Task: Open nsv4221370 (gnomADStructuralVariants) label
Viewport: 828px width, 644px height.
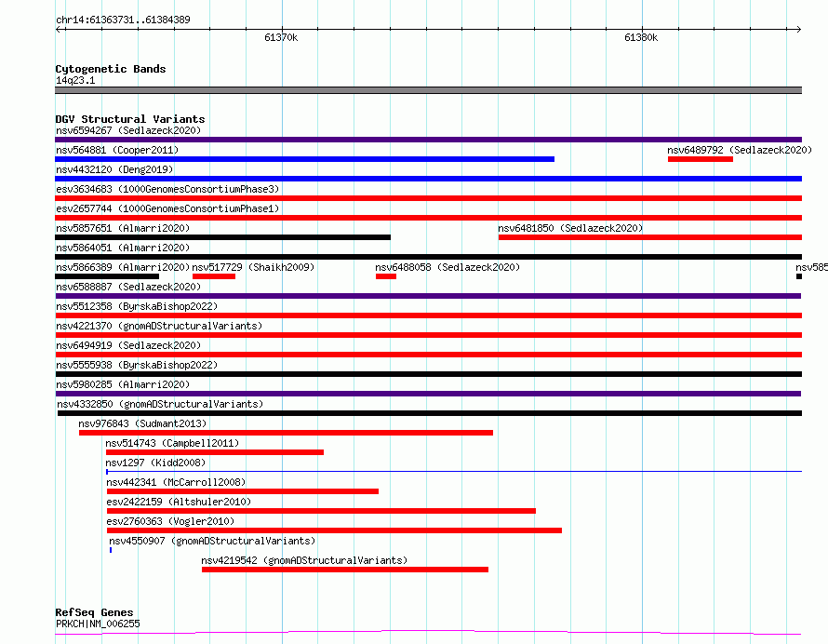Action: (x=159, y=326)
